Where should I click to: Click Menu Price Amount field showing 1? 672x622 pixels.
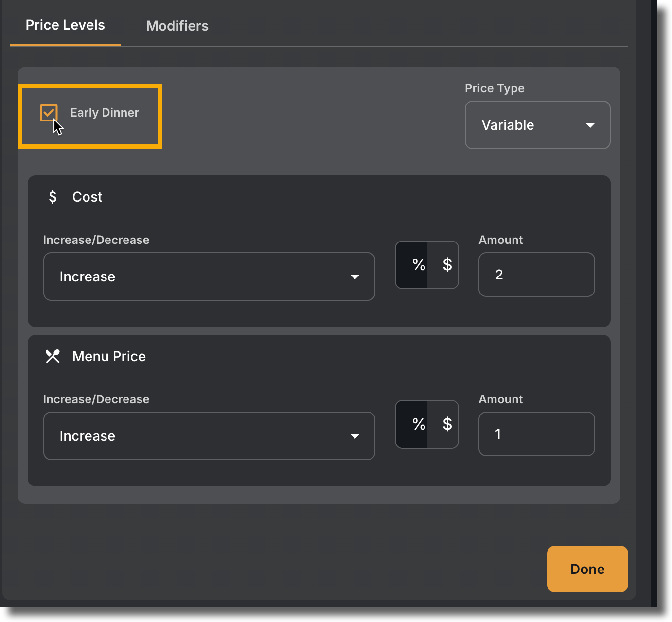click(536, 434)
